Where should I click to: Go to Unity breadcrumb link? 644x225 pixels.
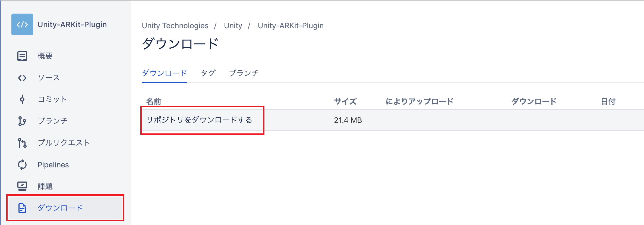[233, 26]
